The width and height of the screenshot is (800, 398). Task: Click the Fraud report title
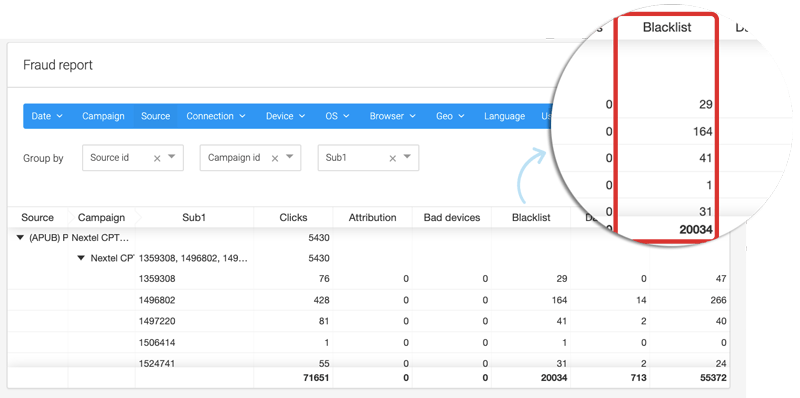click(x=58, y=65)
